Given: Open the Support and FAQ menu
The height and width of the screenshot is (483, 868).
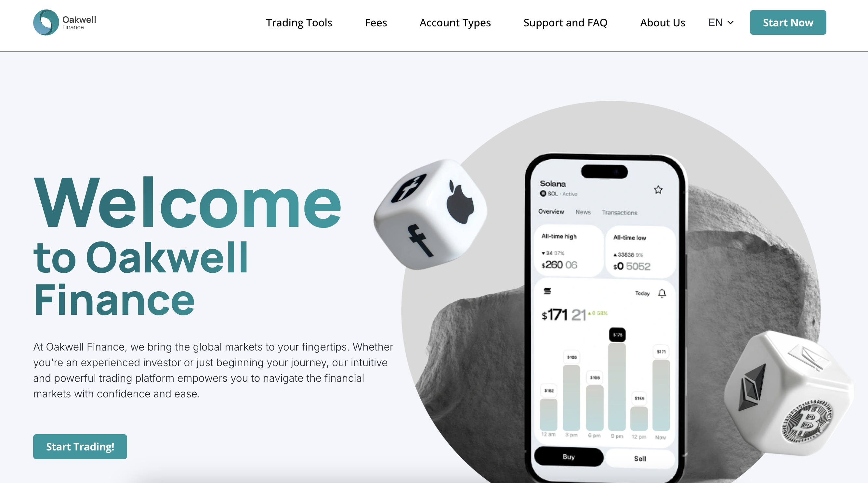Looking at the screenshot, I should (x=565, y=22).
